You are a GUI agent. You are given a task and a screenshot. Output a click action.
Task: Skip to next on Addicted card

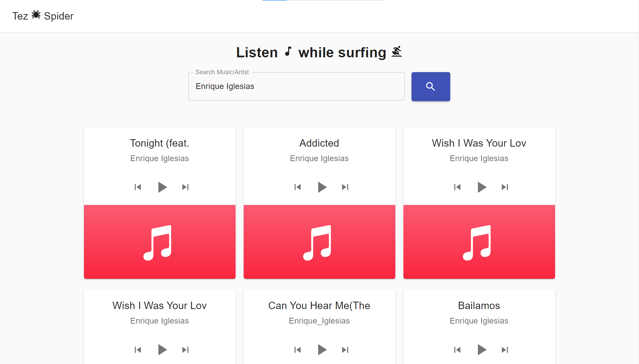tap(345, 187)
